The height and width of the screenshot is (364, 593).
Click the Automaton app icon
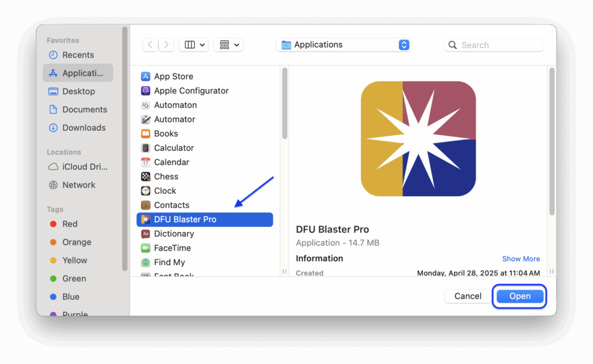[145, 105]
